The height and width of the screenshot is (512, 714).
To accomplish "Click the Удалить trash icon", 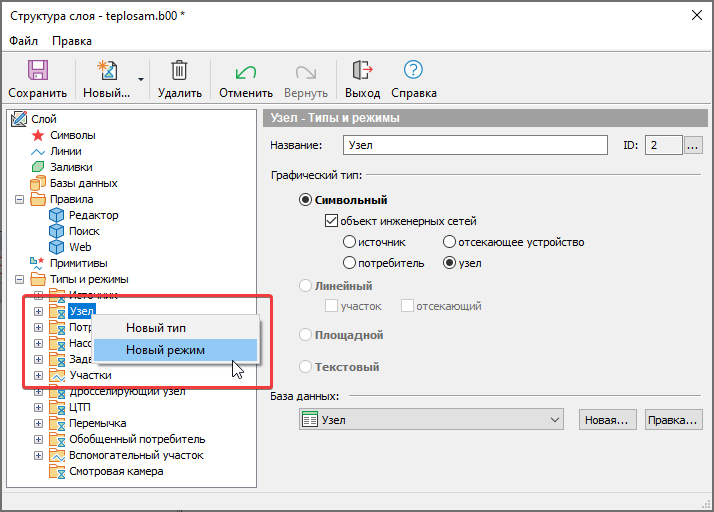I will (179, 71).
